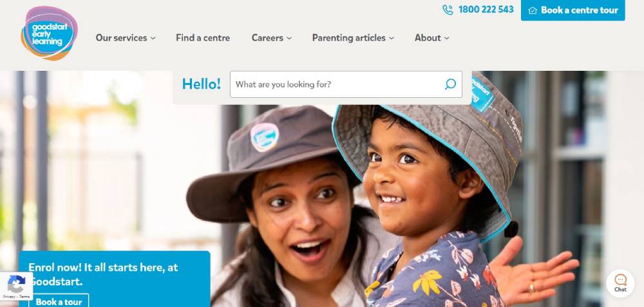Click the reCAPTCHA badge icon
The width and height of the screenshot is (644, 307).
pos(17,283)
